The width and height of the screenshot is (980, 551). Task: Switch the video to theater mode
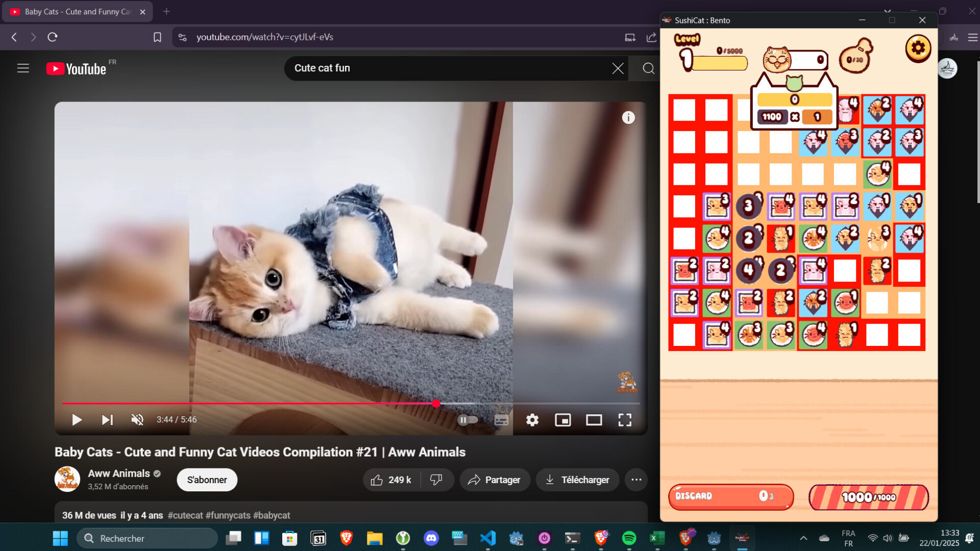pyautogui.click(x=594, y=419)
